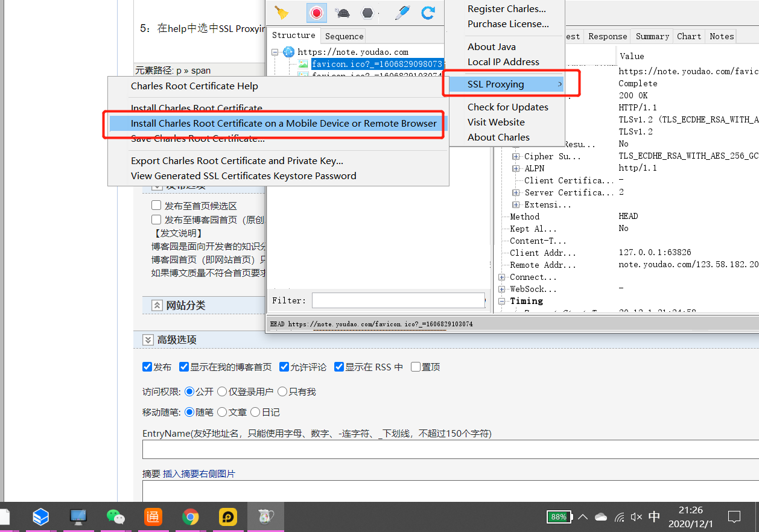Select the 日记 radio button
The height and width of the screenshot is (532, 759).
point(255,412)
